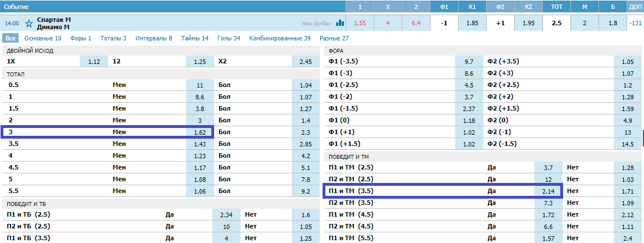The image size is (644, 243).
Task: Bet total 4.5 under at 1.17
Action: tap(200, 167)
